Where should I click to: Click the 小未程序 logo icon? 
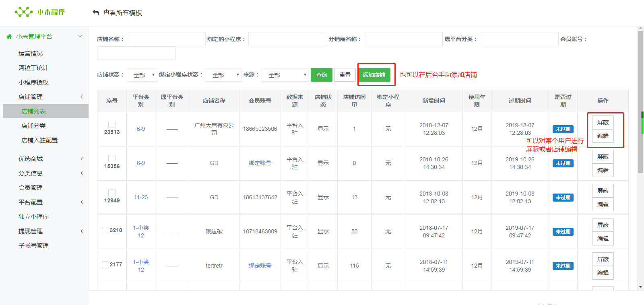(x=24, y=12)
